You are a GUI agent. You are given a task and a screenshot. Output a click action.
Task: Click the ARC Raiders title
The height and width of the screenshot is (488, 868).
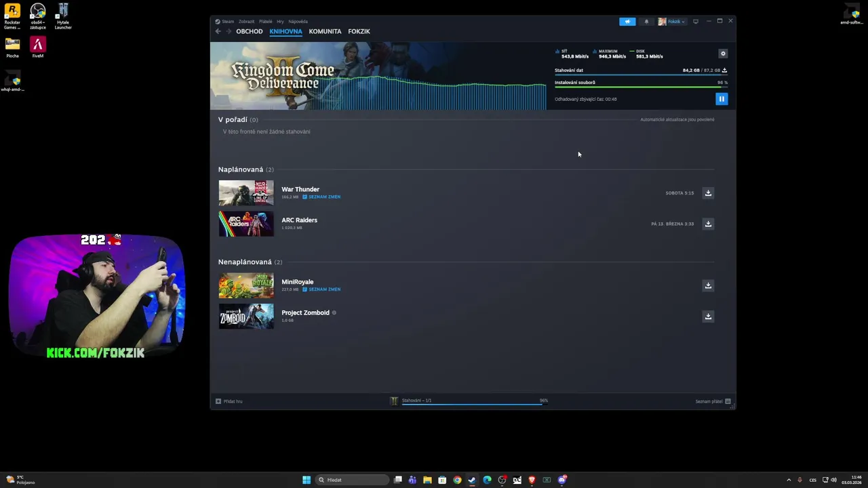click(299, 220)
